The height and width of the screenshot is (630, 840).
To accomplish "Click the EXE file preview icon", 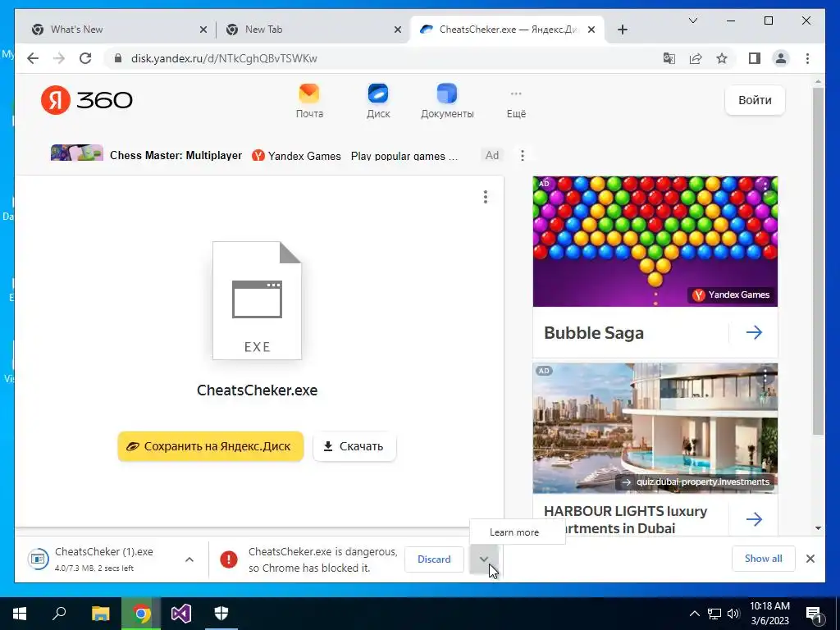I will (257, 300).
